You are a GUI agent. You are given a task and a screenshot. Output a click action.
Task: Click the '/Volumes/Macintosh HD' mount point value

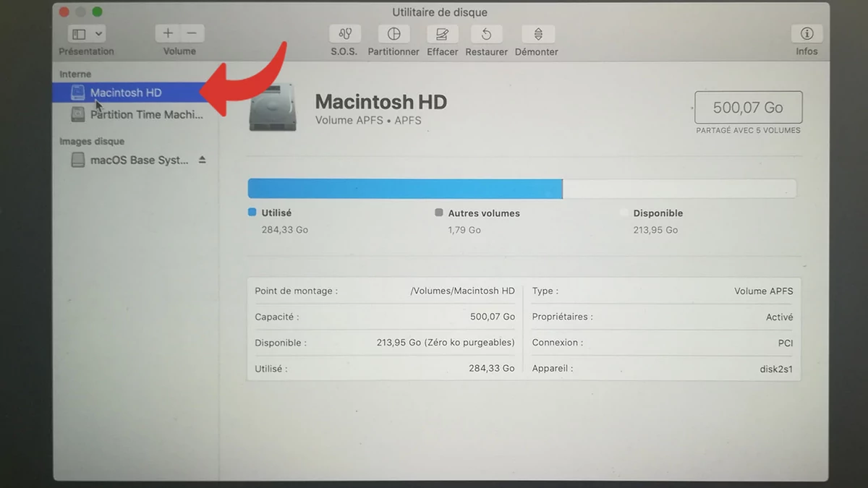tap(463, 291)
